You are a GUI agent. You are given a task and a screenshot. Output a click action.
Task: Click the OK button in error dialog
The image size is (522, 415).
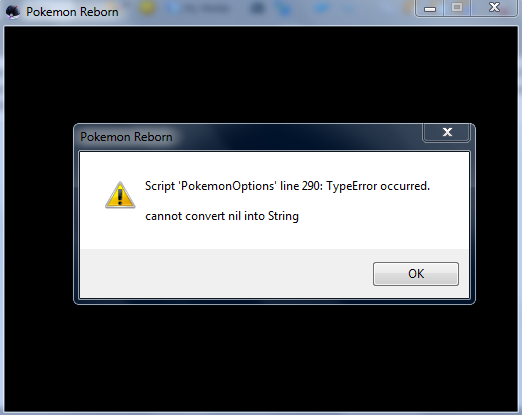[x=416, y=274]
